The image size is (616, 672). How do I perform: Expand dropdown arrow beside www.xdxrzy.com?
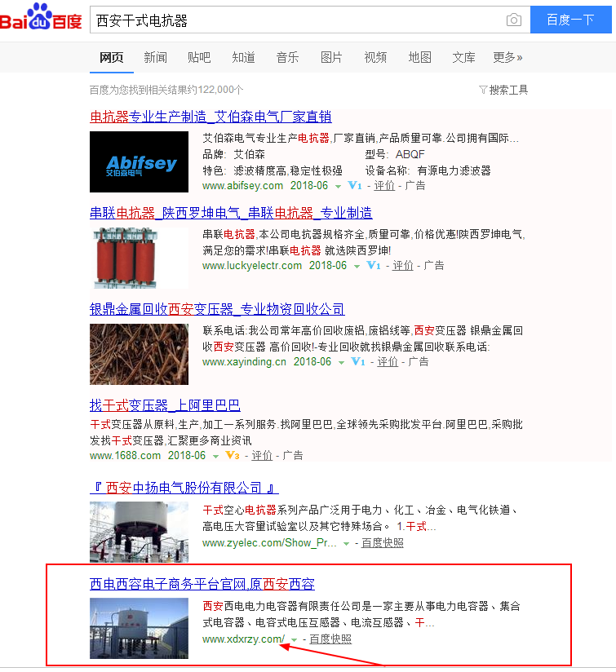click(295, 639)
